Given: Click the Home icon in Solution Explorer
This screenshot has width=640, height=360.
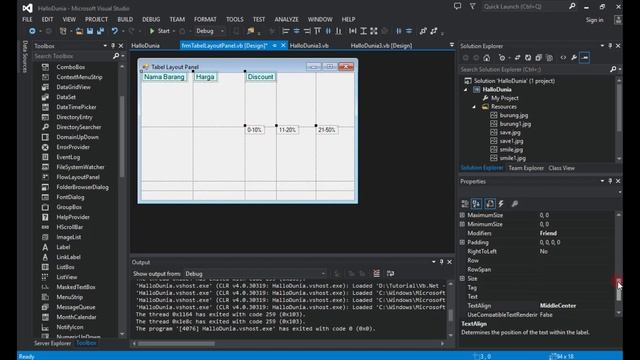Looking at the screenshot, I should [x=487, y=58].
